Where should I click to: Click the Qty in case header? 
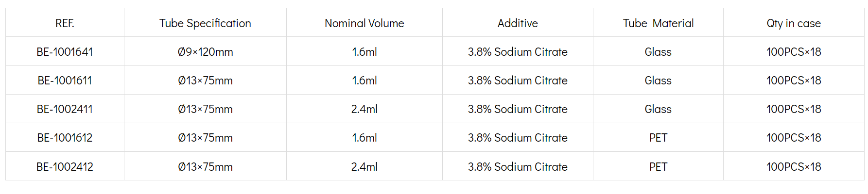pyautogui.click(x=794, y=23)
